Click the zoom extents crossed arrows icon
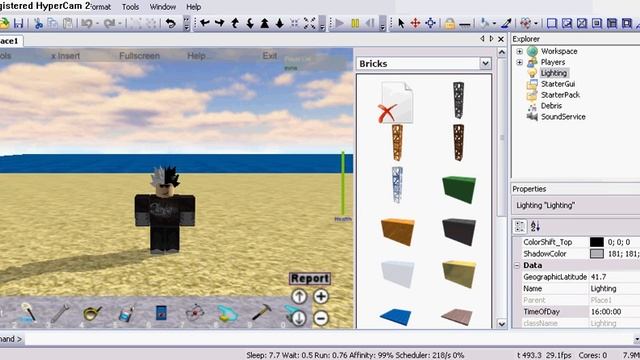This screenshot has height=360, width=640. (x=309, y=23)
